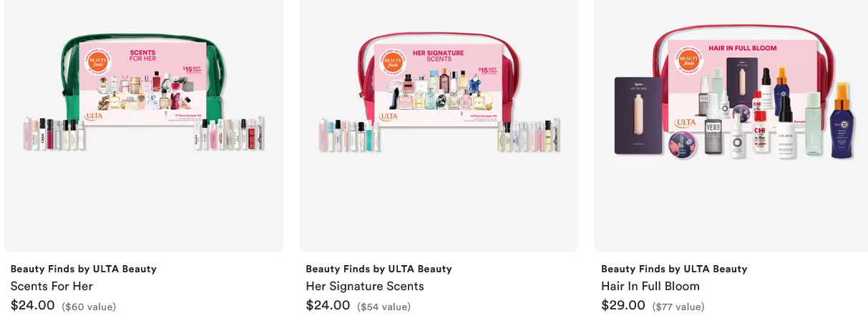Click orange Beauty Finds badge on Hair In Full Bloom box
Image resolution: width=868 pixels, height=333 pixels.
689,59
